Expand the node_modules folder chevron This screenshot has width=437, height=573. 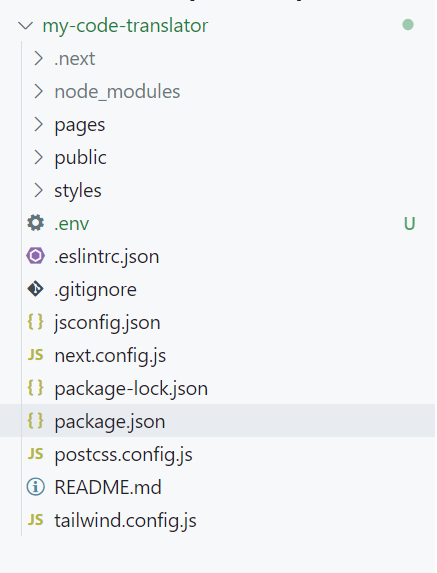coord(38,91)
